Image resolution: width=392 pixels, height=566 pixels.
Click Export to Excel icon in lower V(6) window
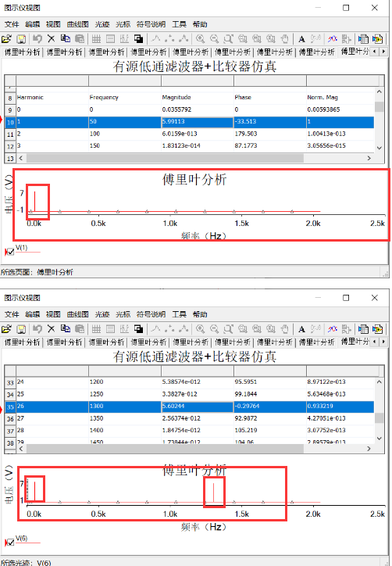[363, 329]
